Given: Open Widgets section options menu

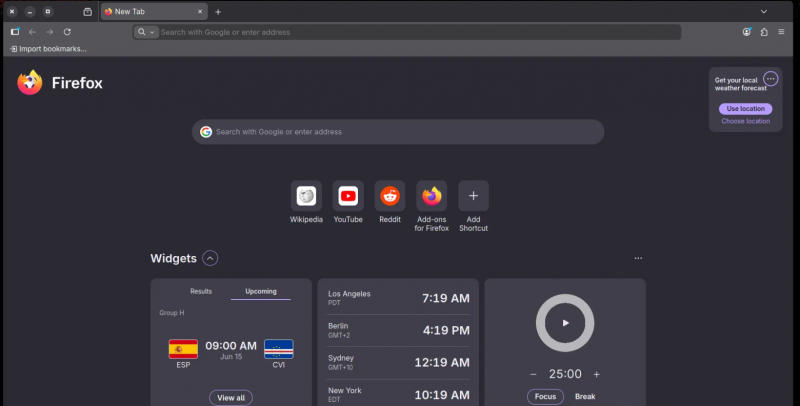Looking at the screenshot, I should (x=638, y=258).
